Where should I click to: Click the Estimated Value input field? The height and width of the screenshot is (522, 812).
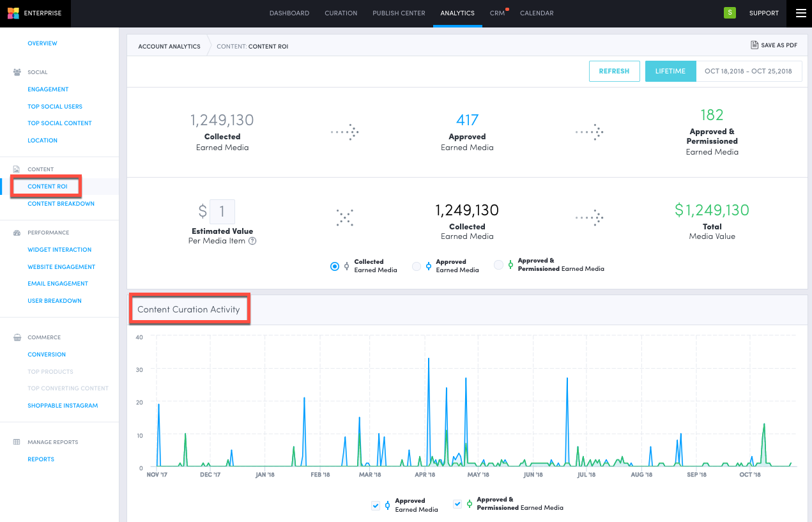[222, 211]
